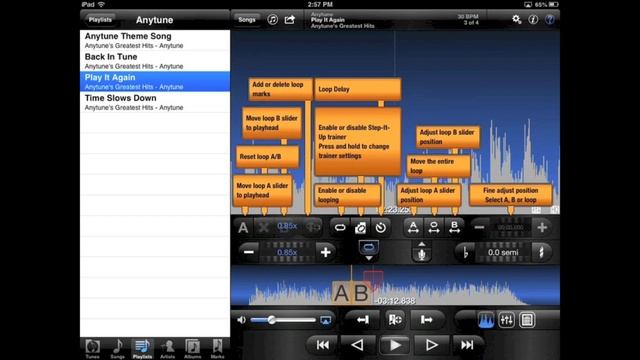Step backward with the left triangle

(x=358, y=345)
